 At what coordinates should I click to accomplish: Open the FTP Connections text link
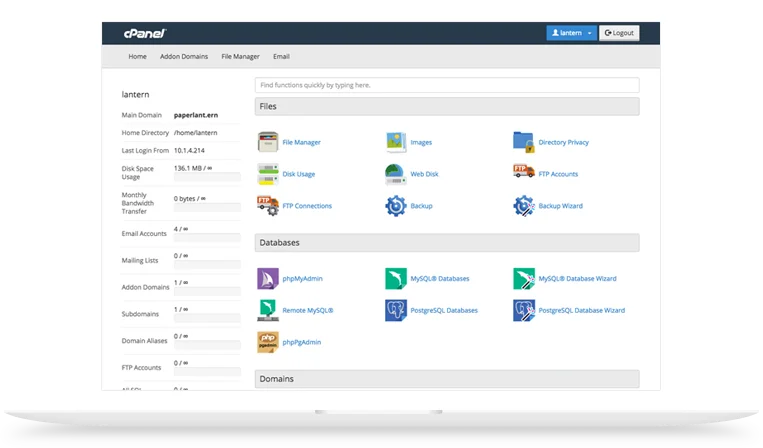[x=307, y=206]
